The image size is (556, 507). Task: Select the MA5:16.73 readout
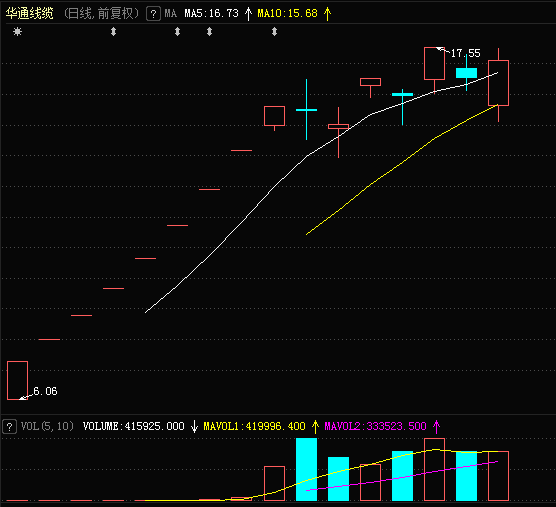211,13
